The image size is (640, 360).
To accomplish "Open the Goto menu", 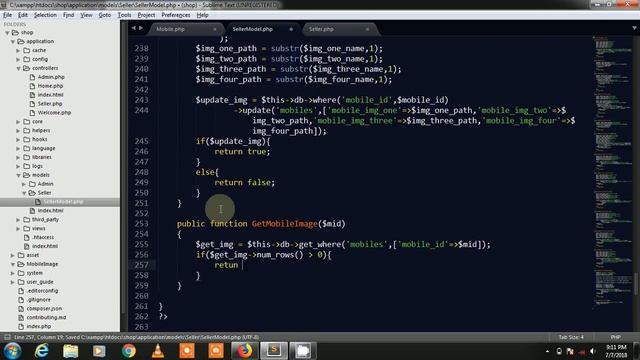I will [x=105, y=15].
